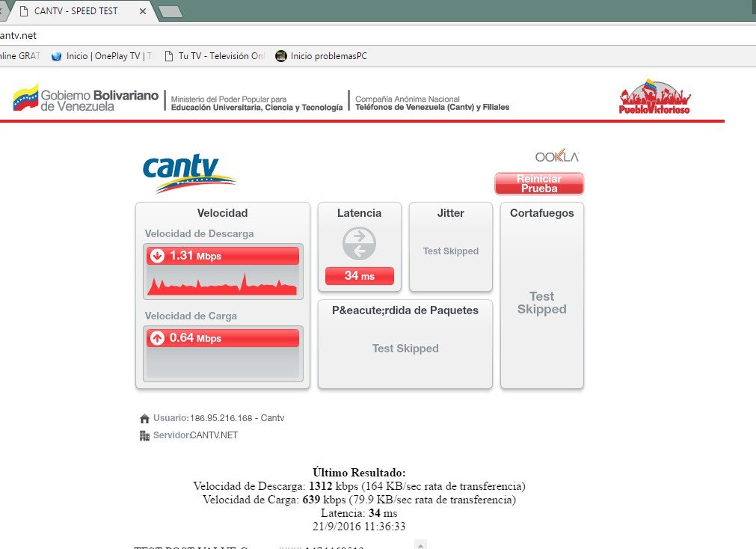Click the Venezuelan flag emblem in header

tap(25, 98)
